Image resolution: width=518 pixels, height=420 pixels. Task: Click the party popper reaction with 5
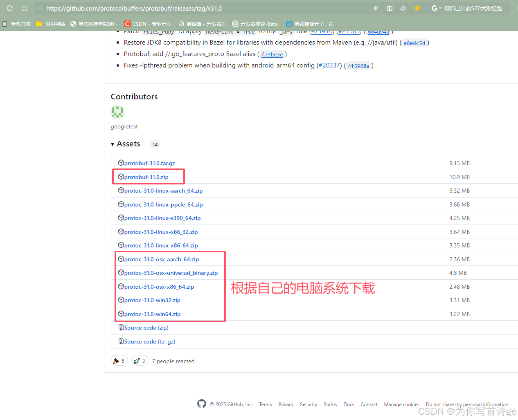pyautogui.click(x=119, y=361)
